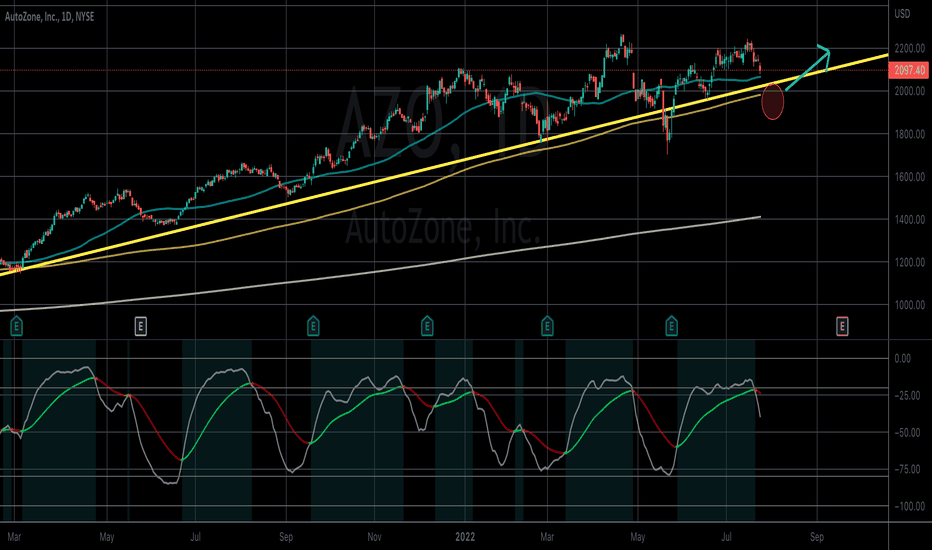This screenshot has width=932, height=550.
Task: Click the 1600.00 price axis label
Action: tap(909, 177)
